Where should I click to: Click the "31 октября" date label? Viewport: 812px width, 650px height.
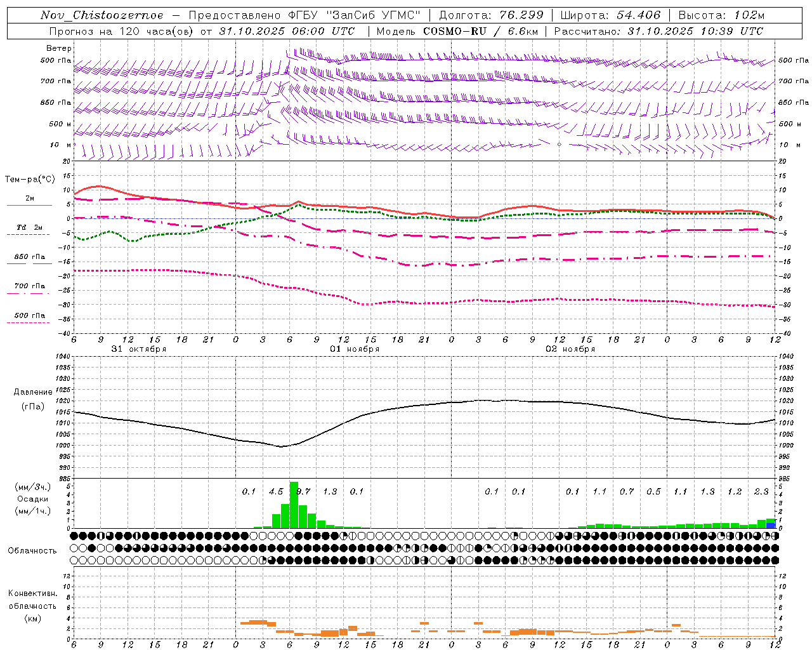[x=139, y=349]
